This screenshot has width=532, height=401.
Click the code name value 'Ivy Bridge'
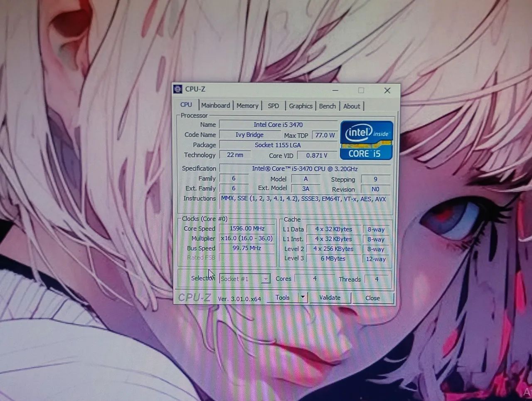coord(249,135)
